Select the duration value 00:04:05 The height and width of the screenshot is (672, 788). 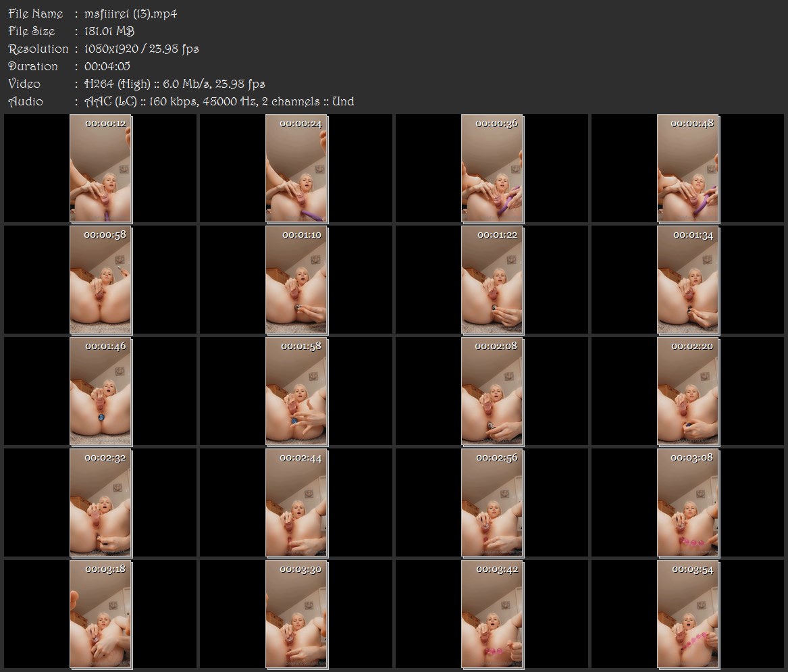pyautogui.click(x=107, y=66)
